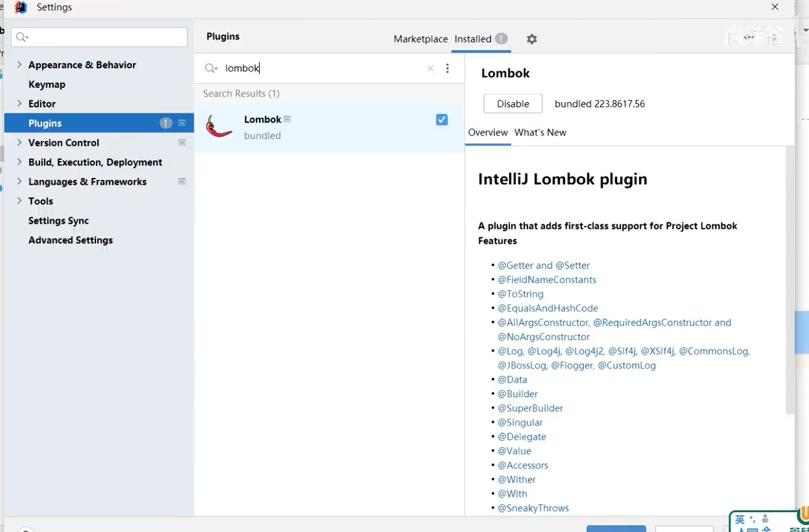Click the Disable plugin button

click(x=512, y=104)
